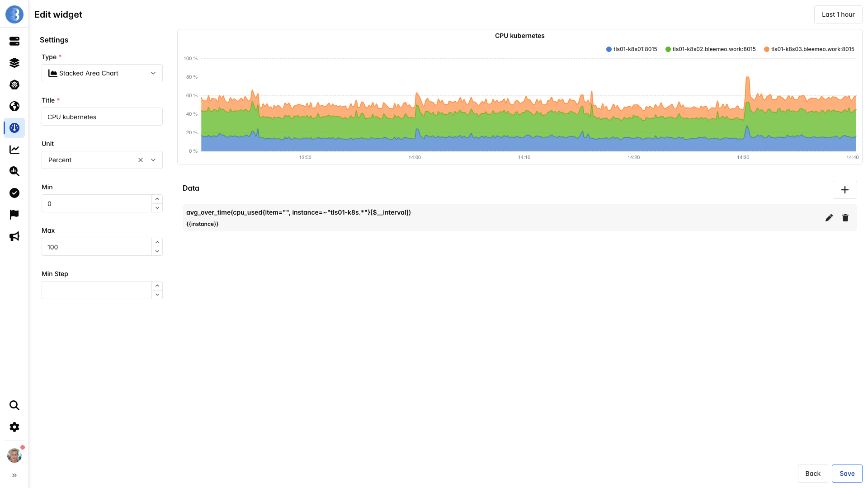Open the globe sidebar icon
868x488 pixels.
point(14,106)
